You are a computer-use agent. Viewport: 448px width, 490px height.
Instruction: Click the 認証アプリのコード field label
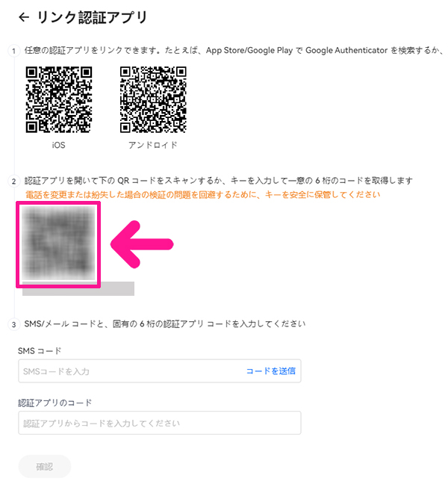55,403
